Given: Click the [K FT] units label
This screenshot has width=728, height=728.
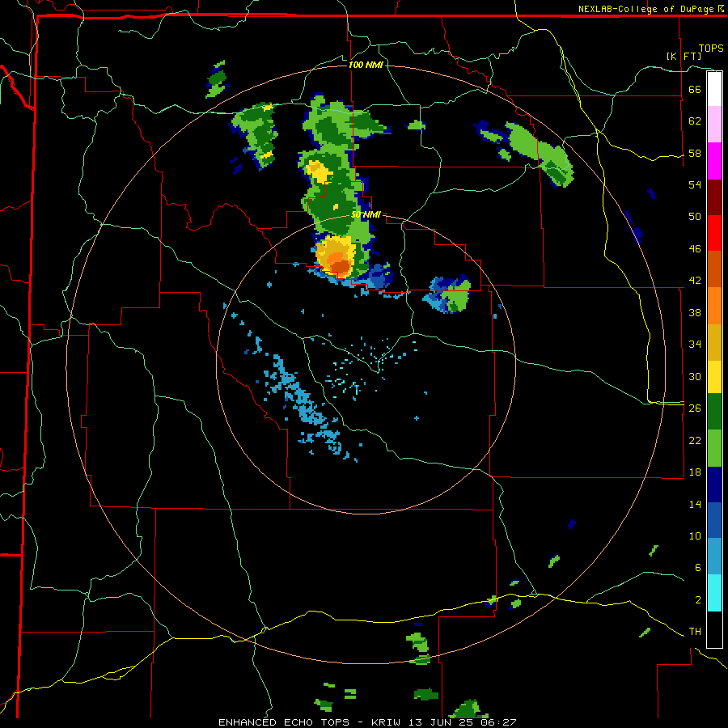Looking at the screenshot, I should pyautogui.click(x=684, y=56).
